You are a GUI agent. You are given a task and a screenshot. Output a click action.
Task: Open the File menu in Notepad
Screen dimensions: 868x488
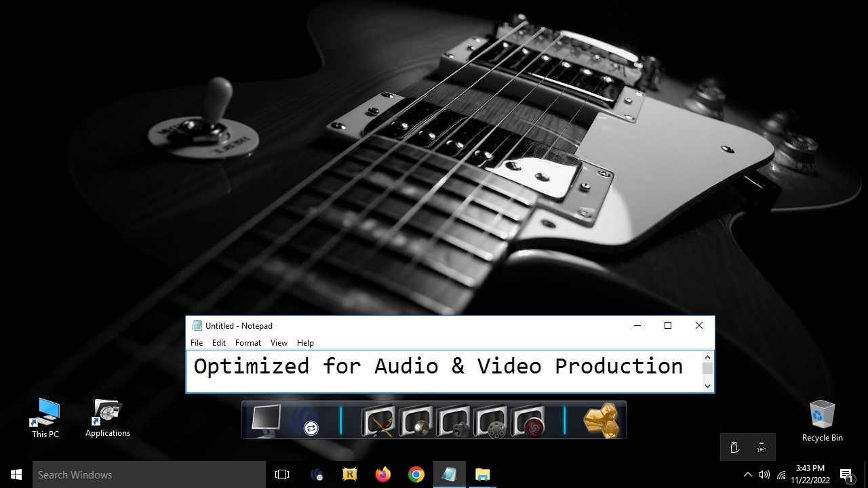[197, 343]
